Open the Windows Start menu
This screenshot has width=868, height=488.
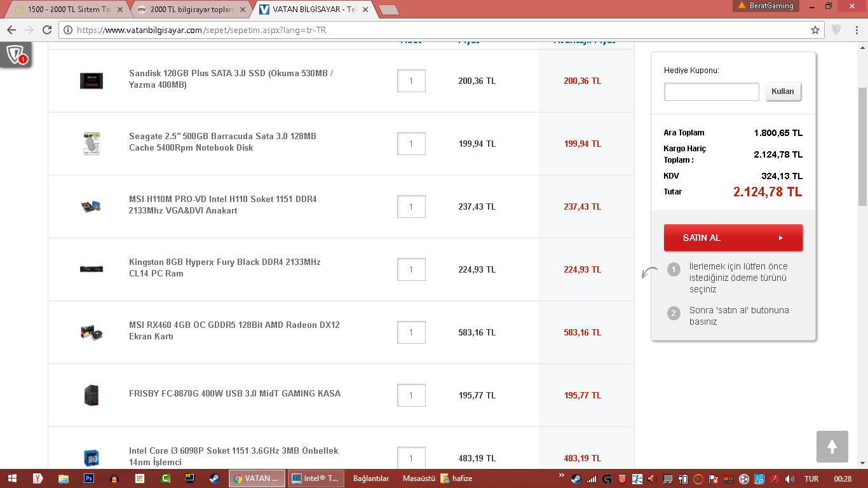[12, 478]
